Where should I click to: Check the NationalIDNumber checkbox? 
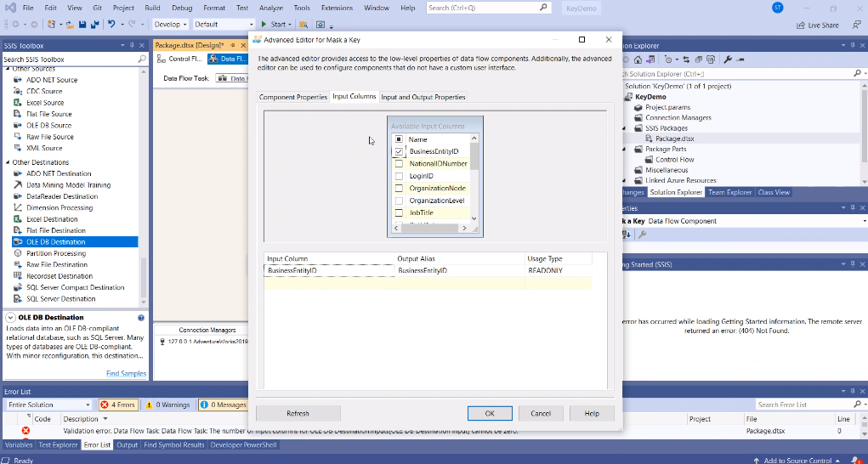tap(399, 164)
